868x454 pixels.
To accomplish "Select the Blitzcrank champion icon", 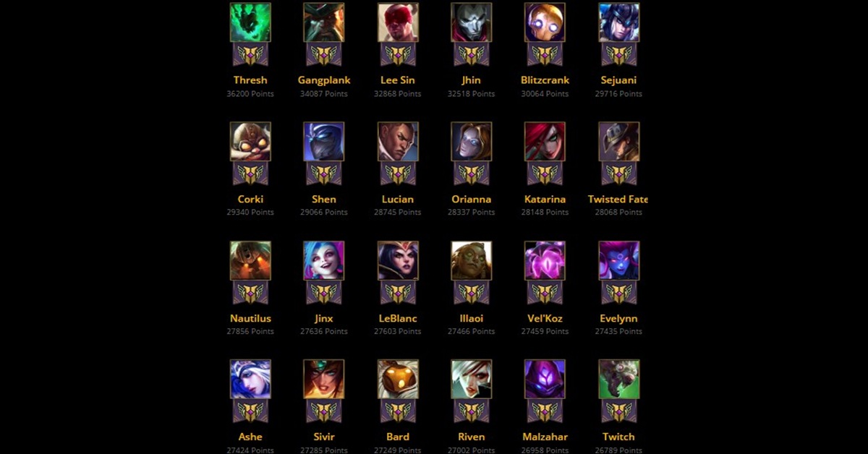I will pyautogui.click(x=545, y=22).
